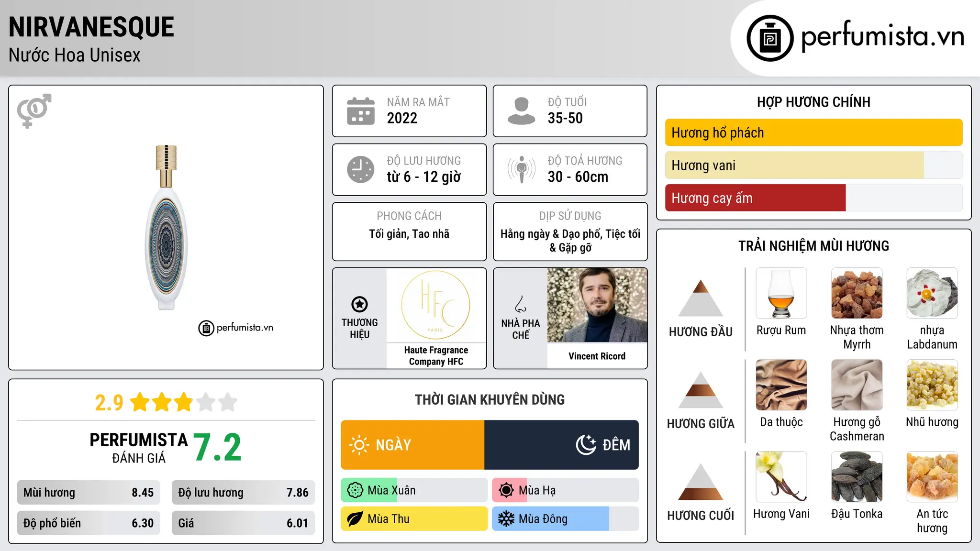Click the sillage icon for Độ toả hương
Image resolution: width=980 pixels, height=551 pixels.
coord(522,169)
